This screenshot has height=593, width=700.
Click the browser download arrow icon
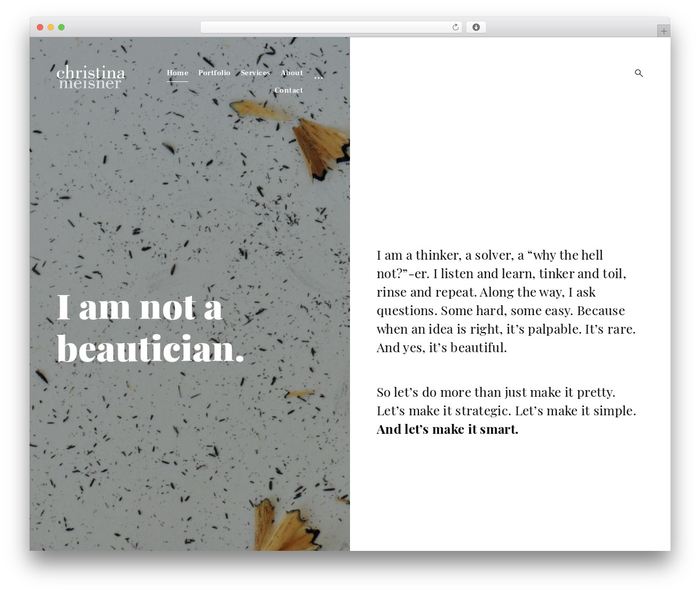point(476,27)
